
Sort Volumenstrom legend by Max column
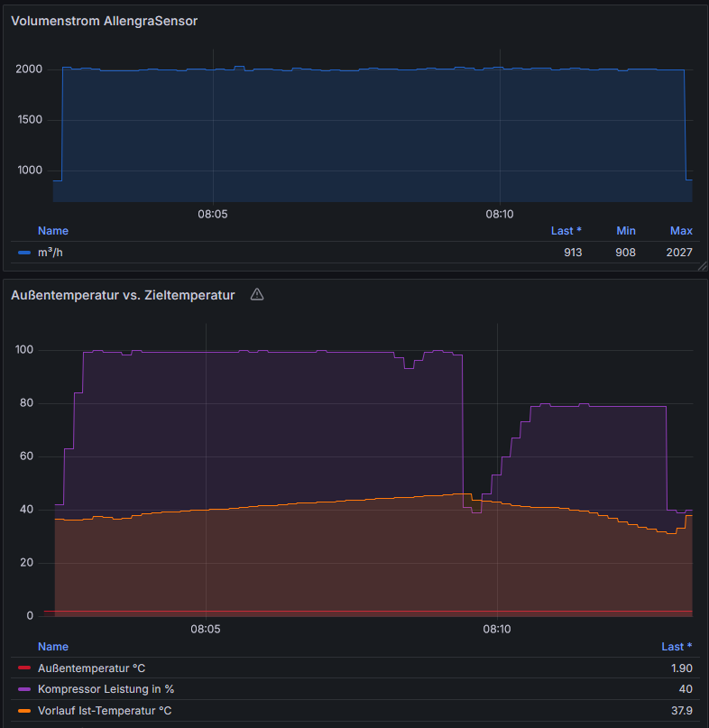click(x=681, y=231)
